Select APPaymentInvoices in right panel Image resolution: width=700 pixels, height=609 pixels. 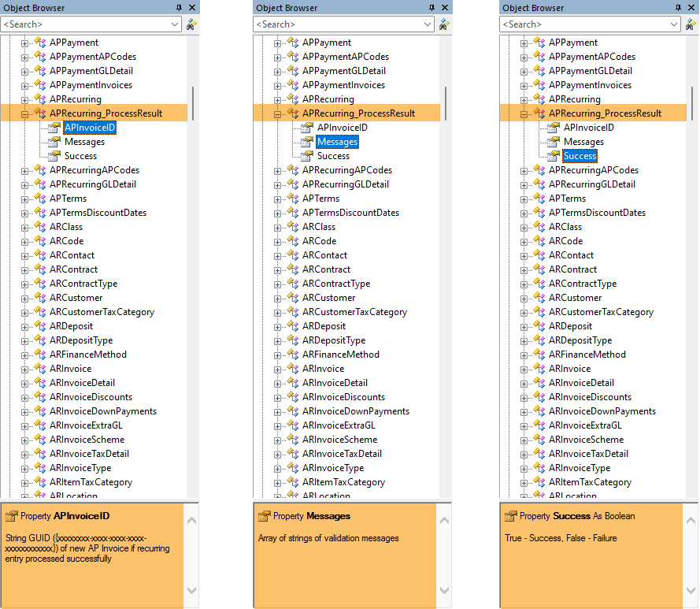(x=590, y=85)
